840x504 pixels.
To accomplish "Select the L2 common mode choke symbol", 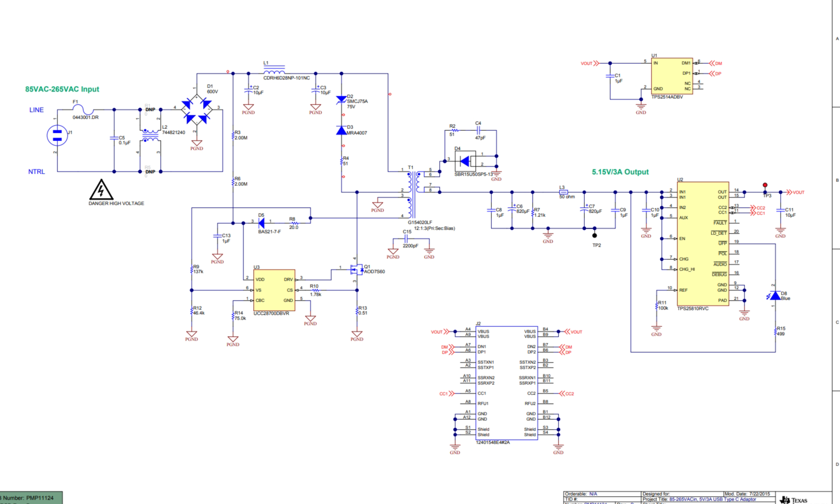I will pyautogui.click(x=150, y=135).
